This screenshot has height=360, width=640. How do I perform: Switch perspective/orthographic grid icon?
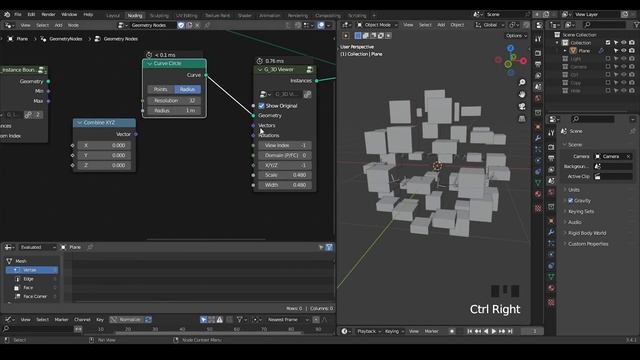[522, 119]
